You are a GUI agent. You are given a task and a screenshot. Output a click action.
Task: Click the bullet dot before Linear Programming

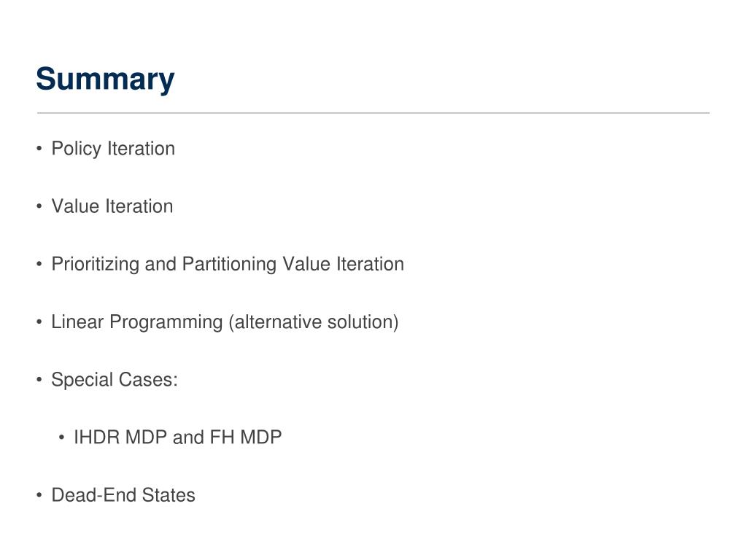[x=39, y=322]
